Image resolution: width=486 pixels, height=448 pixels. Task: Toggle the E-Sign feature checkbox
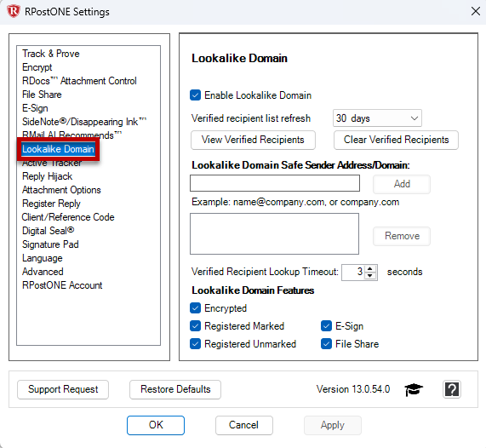click(326, 326)
